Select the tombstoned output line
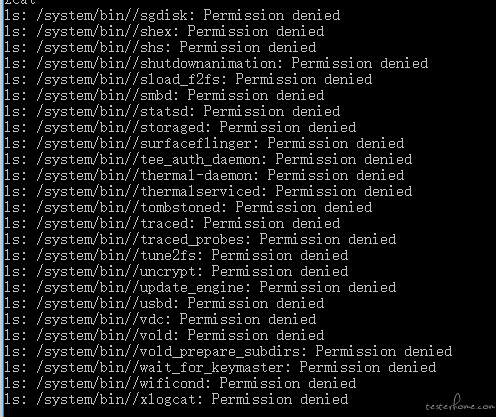 [x=188, y=208]
